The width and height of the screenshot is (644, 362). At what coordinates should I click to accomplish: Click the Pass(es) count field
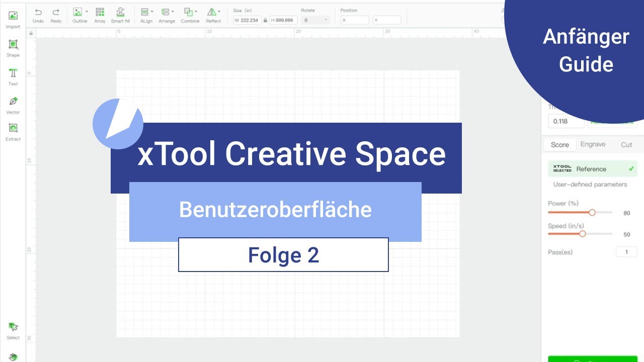627,252
